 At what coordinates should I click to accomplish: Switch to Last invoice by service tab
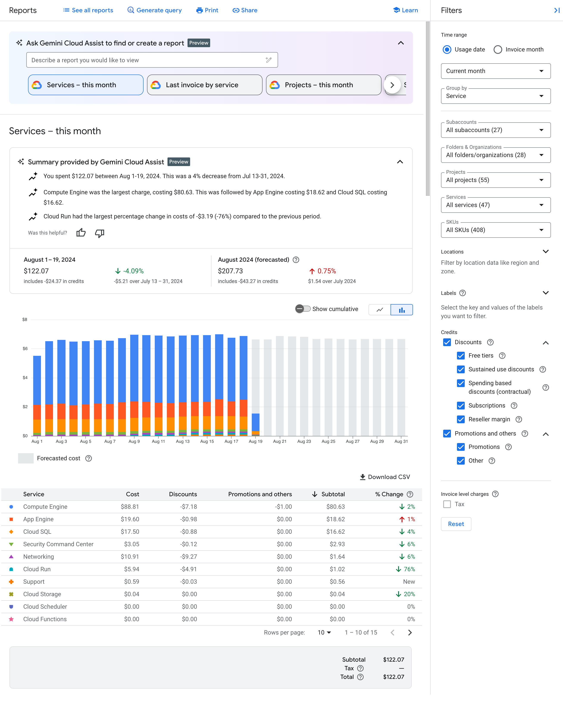point(203,84)
